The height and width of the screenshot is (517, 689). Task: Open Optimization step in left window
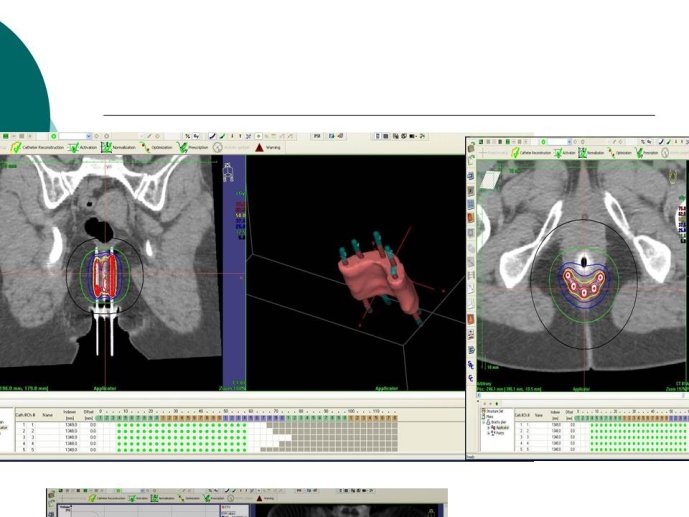pos(157,148)
